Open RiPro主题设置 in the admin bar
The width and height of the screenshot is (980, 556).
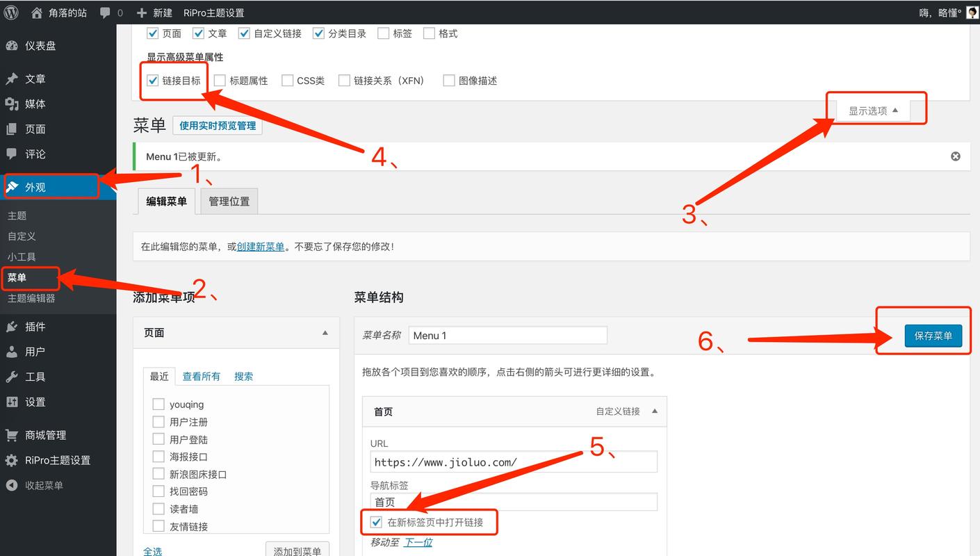pos(213,13)
